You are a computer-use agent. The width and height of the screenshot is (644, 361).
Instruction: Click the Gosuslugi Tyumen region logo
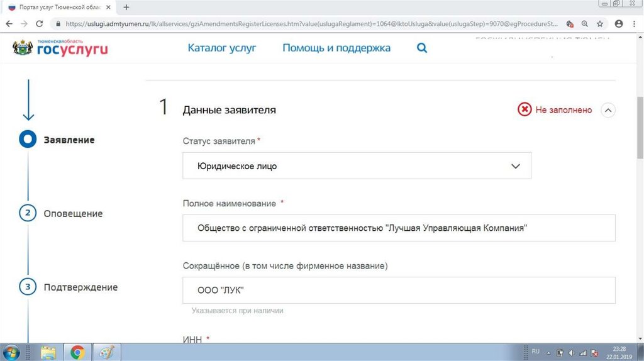60,48
